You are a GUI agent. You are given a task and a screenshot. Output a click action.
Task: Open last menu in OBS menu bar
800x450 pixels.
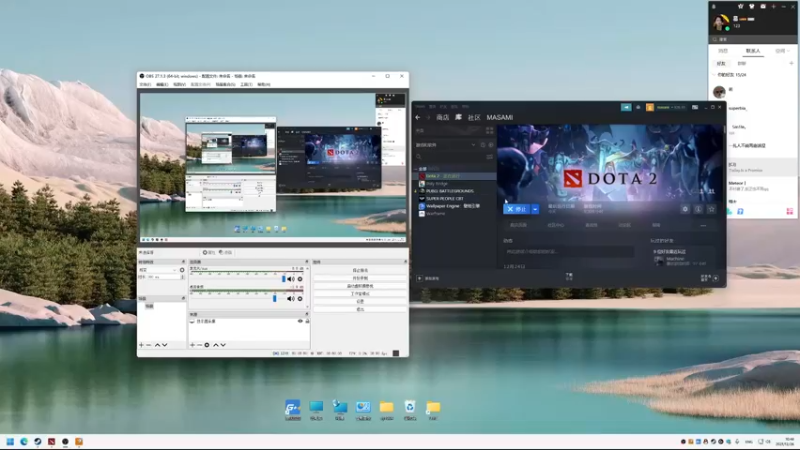click(264, 84)
